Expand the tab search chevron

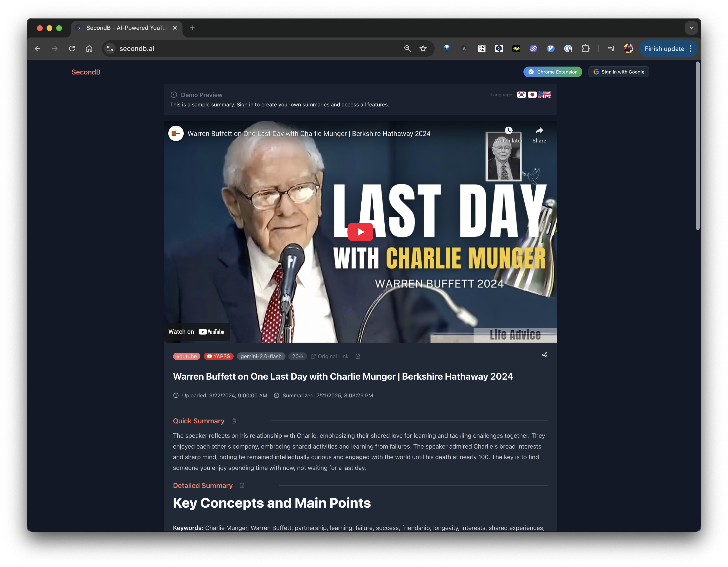point(691,28)
